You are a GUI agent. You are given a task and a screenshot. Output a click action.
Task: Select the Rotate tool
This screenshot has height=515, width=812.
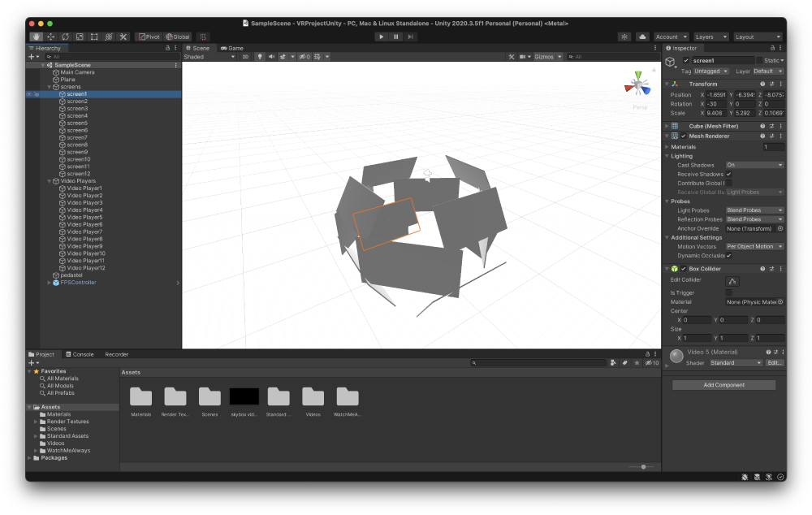65,37
